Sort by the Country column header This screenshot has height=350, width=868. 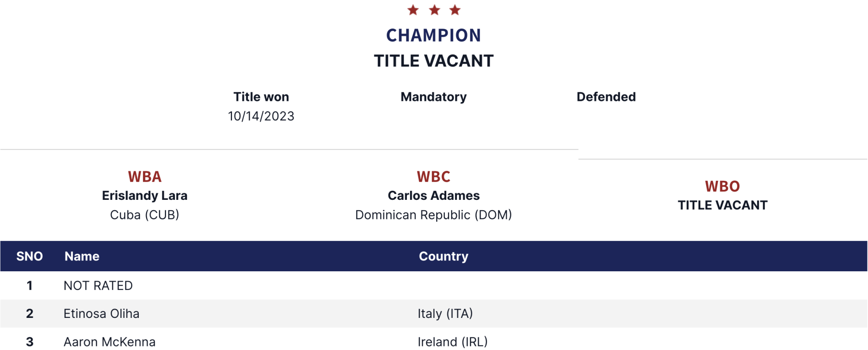[x=443, y=256]
